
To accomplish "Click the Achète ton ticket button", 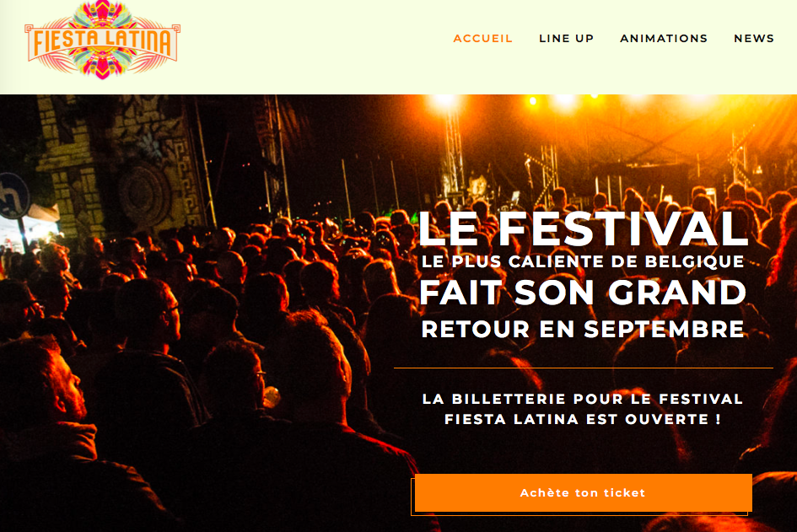I will point(583,493).
